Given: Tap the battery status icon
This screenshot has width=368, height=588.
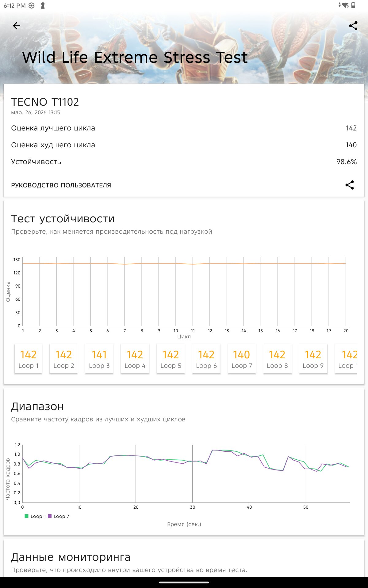Looking at the screenshot, I should (x=354, y=5).
